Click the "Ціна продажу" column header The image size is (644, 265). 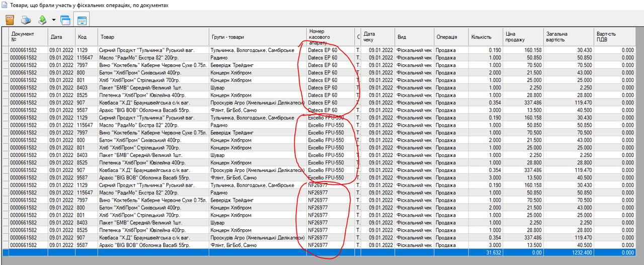coord(523,37)
